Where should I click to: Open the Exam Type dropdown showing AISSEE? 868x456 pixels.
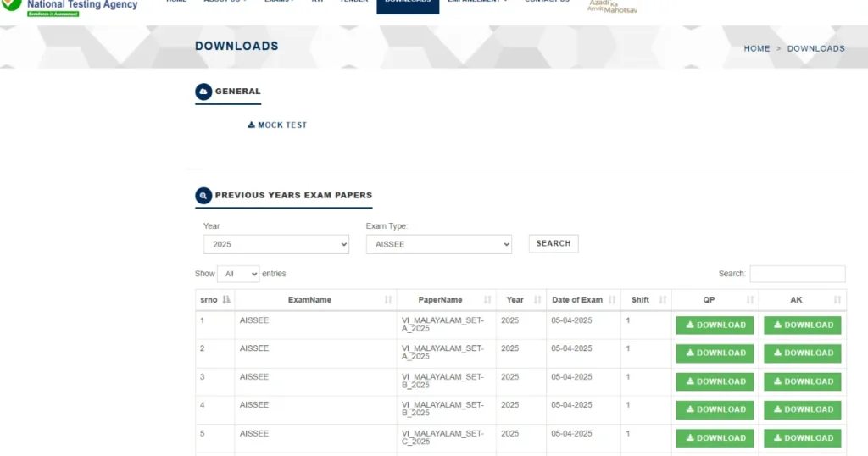coord(439,244)
